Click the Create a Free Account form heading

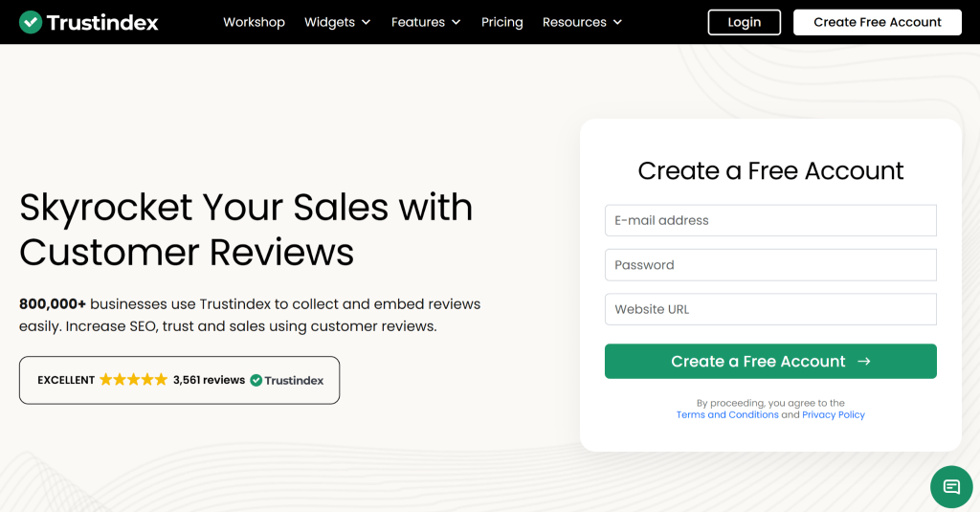(770, 170)
